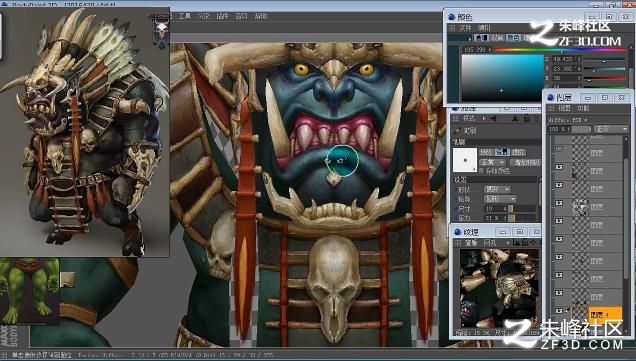636x361 pixels.
Task: Adjust the 尺寸 size slider
Action: tap(522, 208)
